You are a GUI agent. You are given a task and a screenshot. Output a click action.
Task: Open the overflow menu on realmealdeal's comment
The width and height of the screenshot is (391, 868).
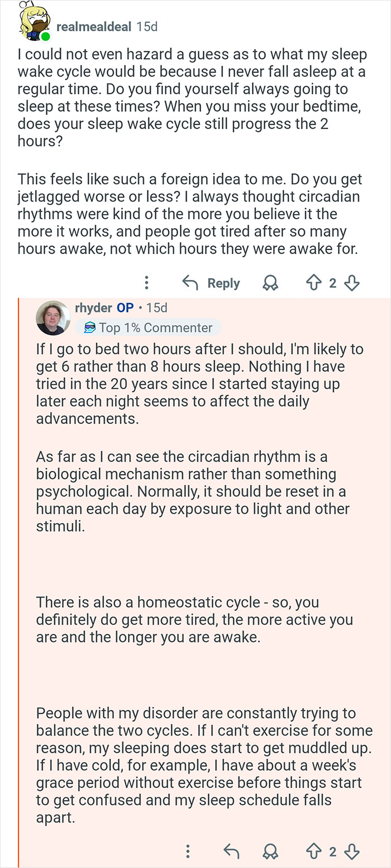click(146, 283)
